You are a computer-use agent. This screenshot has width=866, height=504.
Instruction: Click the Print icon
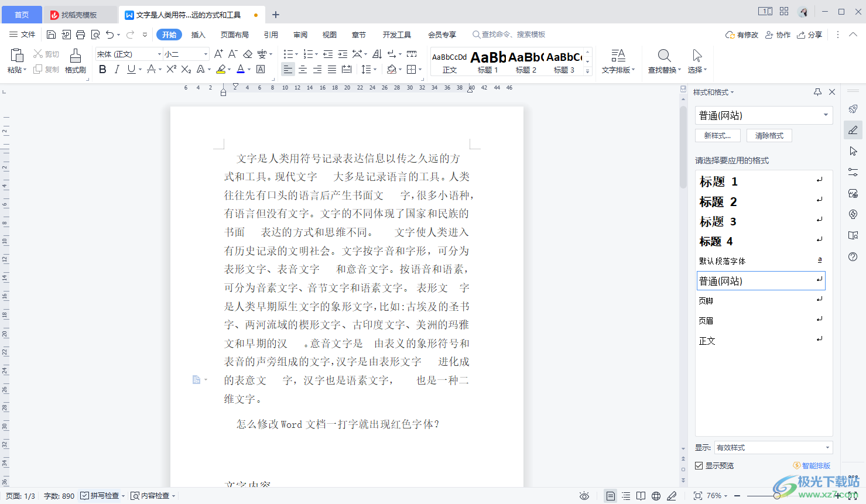click(x=81, y=35)
